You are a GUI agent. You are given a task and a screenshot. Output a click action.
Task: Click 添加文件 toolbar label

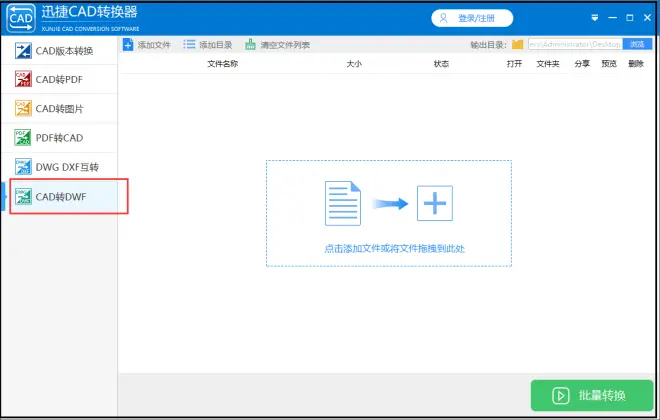pyautogui.click(x=154, y=45)
